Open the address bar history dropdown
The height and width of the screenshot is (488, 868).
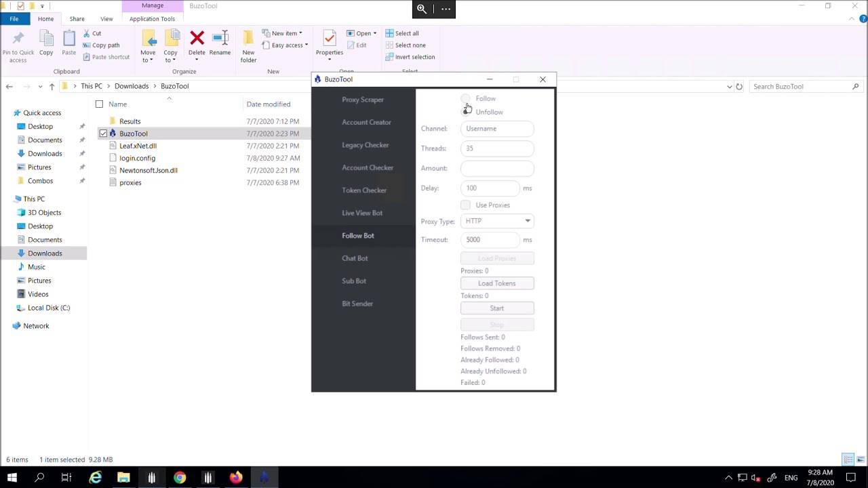tap(730, 87)
